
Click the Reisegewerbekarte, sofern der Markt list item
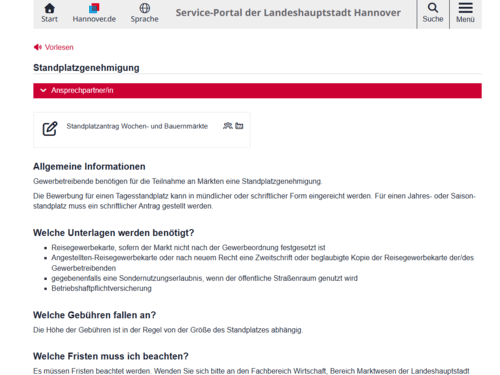(188, 248)
